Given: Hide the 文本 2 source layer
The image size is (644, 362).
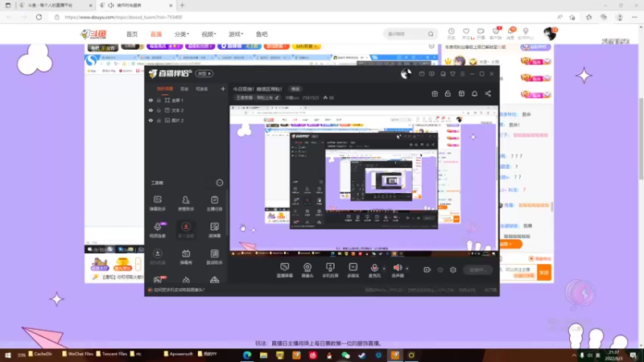Looking at the screenshot, I should [x=151, y=110].
